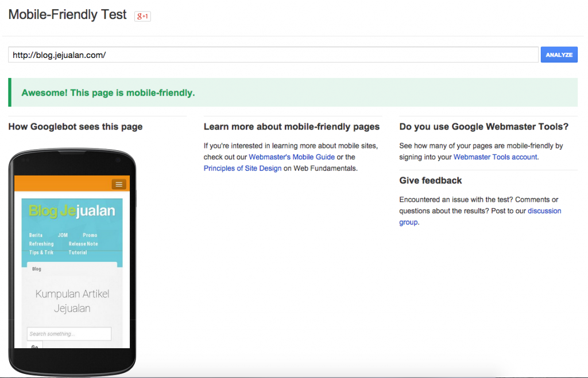Select Tutorial in phone preview menu

[78, 252]
